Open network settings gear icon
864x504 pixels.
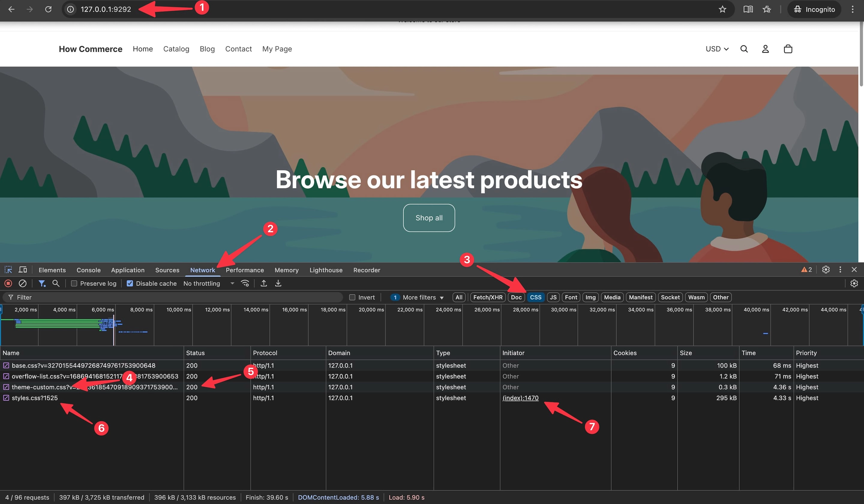click(x=854, y=283)
